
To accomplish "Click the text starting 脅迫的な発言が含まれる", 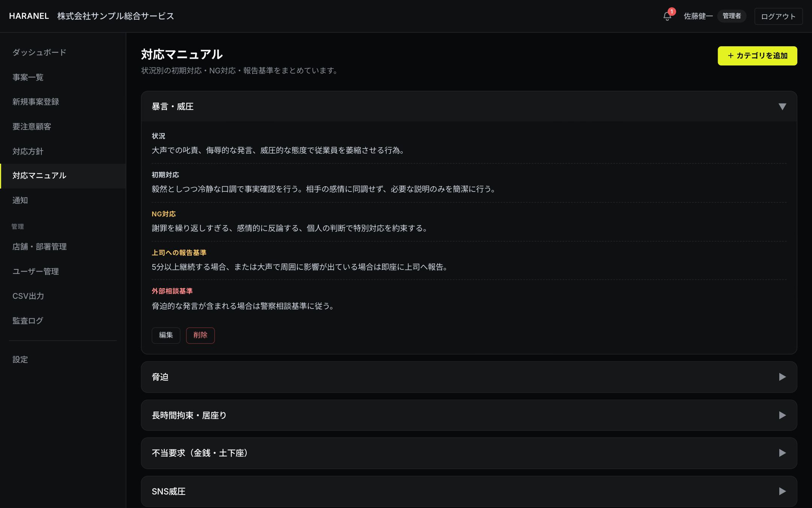I will tap(243, 306).
